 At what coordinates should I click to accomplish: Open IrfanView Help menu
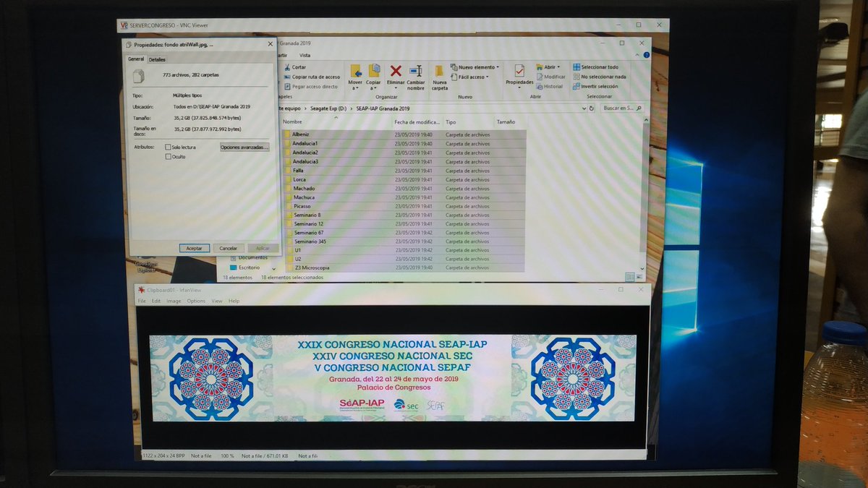point(234,301)
